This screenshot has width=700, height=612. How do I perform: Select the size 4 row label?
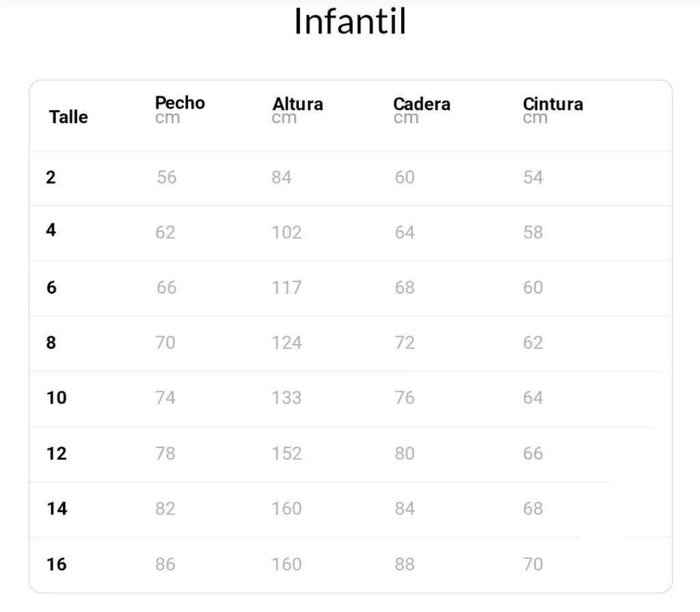[51, 230]
